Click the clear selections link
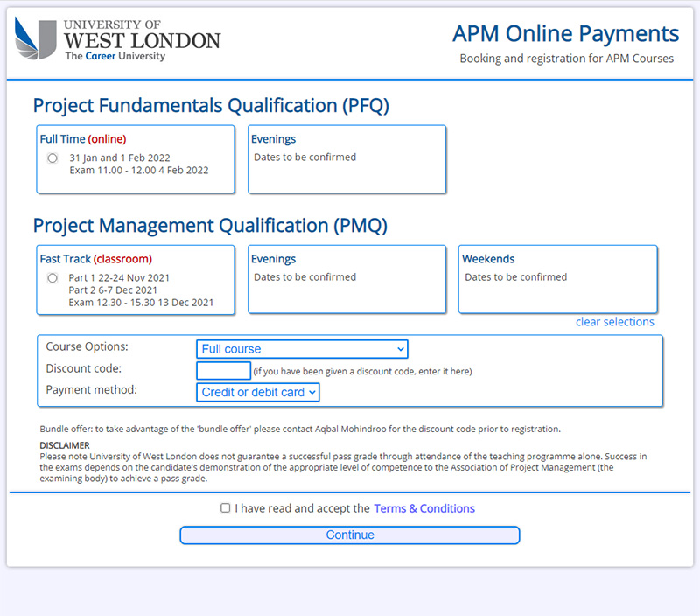700x616 pixels. [615, 322]
